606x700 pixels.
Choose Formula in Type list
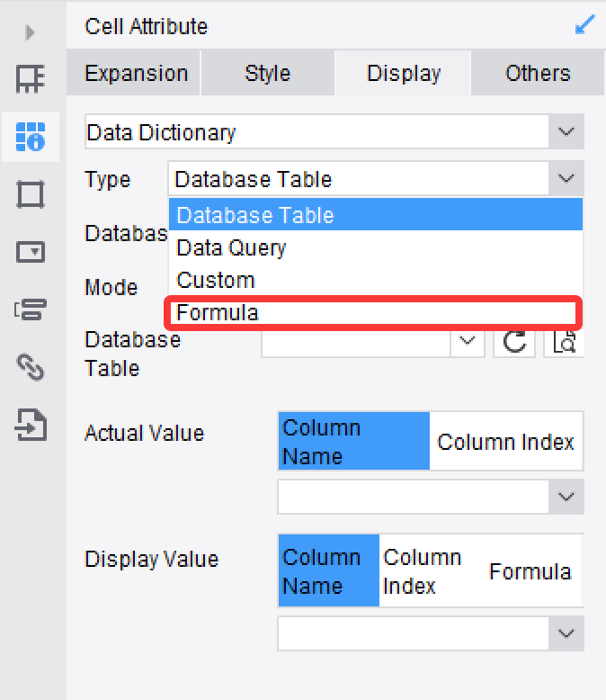[373, 312]
